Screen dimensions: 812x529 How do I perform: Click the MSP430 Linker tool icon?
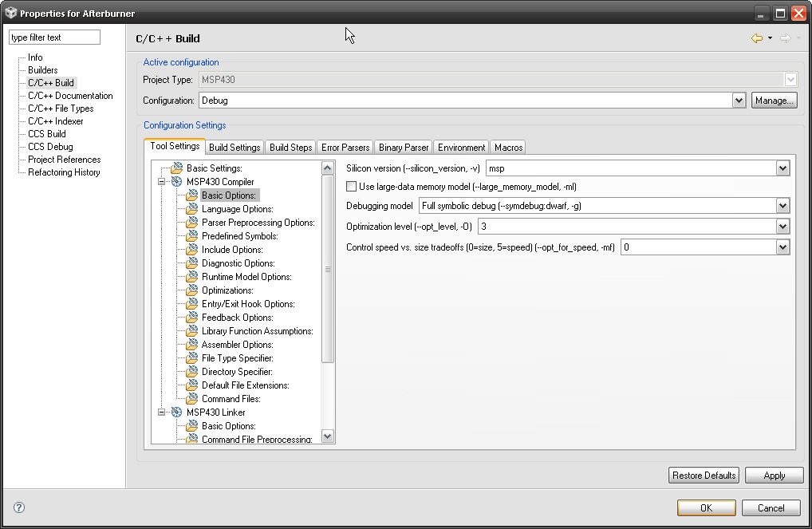pyautogui.click(x=176, y=412)
